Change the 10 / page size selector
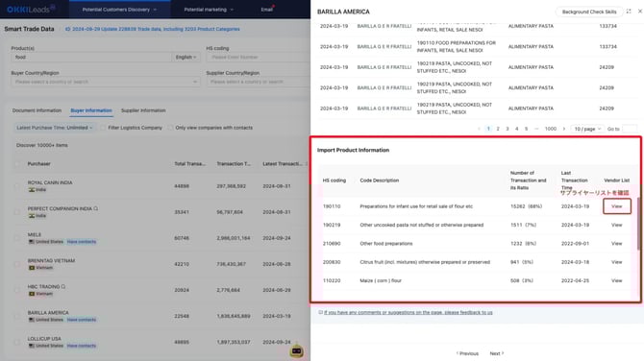This screenshot has height=361, width=644. pos(587,129)
